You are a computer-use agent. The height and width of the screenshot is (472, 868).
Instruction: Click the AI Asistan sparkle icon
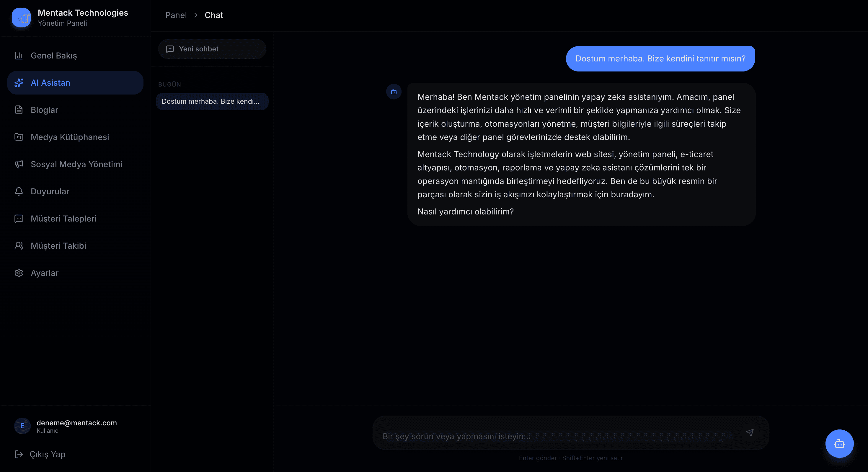pos(19,83)
